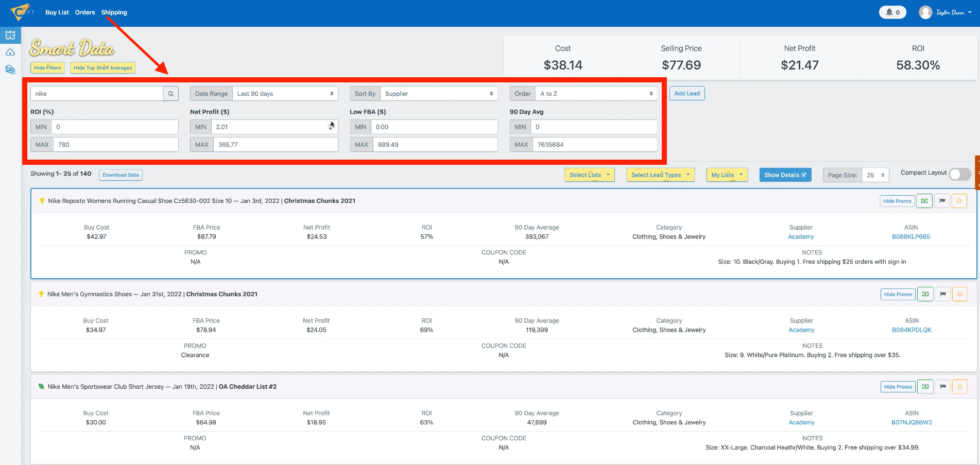The image size is (980, 465).
Task: Open the notifications bell
Action: (x=893, y=12)
